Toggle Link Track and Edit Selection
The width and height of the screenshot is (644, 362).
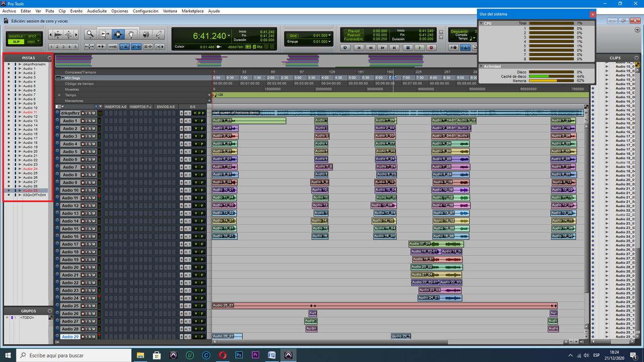point(148,46)
